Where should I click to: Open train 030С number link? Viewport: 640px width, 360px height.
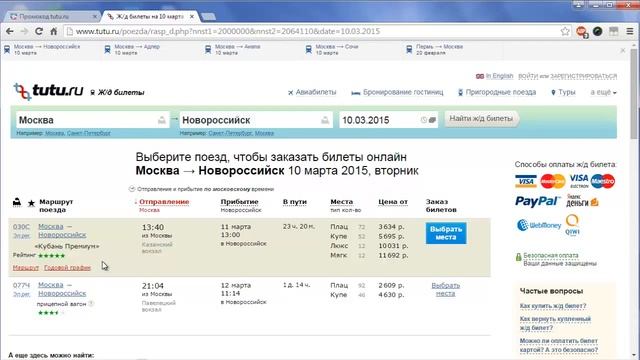point(21,227)
